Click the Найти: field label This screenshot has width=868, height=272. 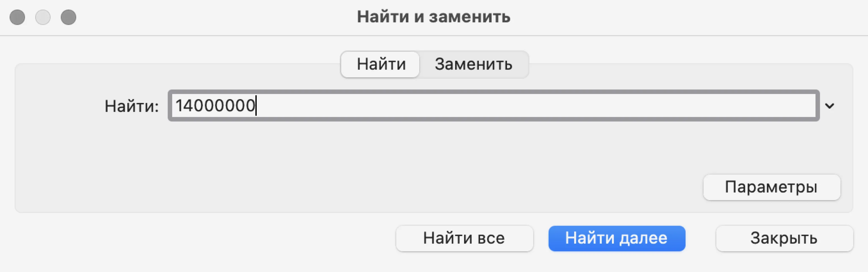tap(131, 106)
